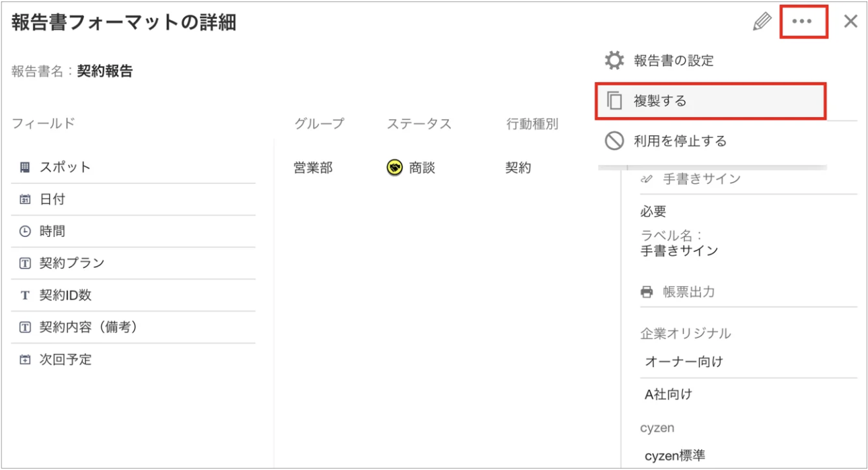
Task: Click the 契約報告 report name
Action: [x=105, y=71]
